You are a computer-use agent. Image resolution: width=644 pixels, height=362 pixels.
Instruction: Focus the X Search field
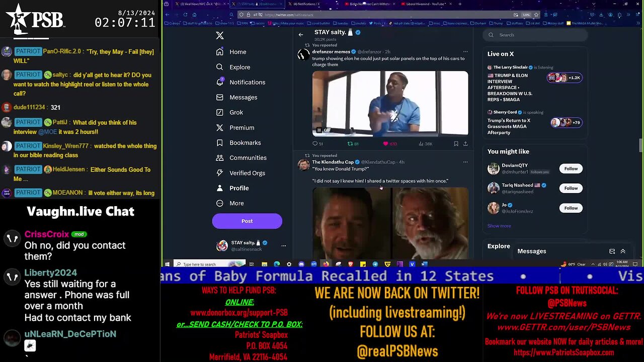[536, 35]
